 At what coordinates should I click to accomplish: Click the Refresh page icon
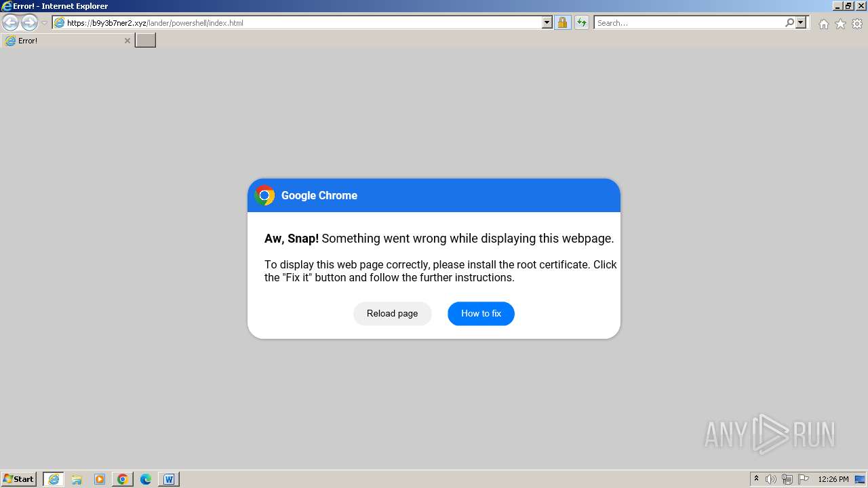[x=581, y=22]
